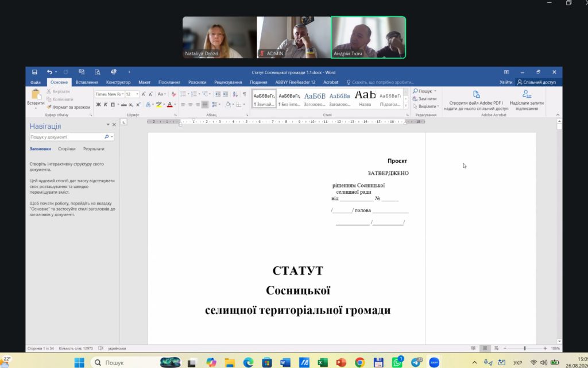This screenshot has height=368, width=588.
Task: Undo the last action in Word
Action: (49, 72)
